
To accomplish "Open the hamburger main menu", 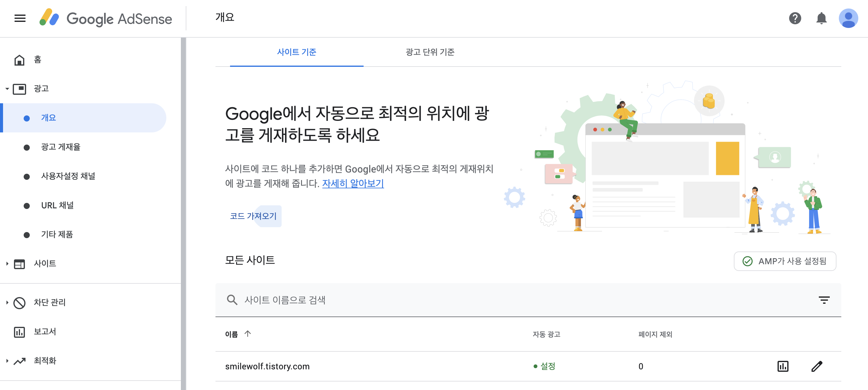I will coord(20,18).
